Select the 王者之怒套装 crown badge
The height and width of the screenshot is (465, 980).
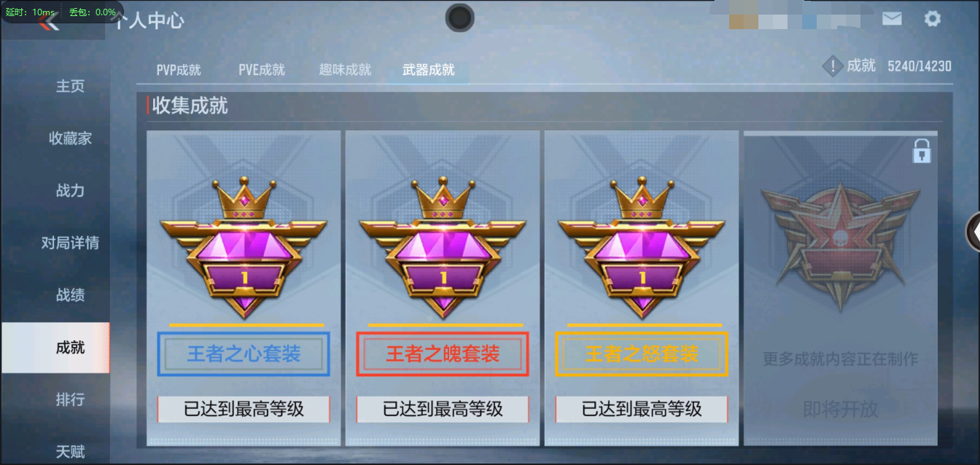(642, 248)
